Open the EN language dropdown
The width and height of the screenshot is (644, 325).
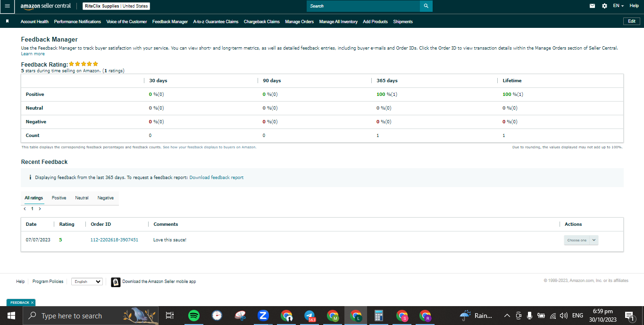(x=618, y=6)
